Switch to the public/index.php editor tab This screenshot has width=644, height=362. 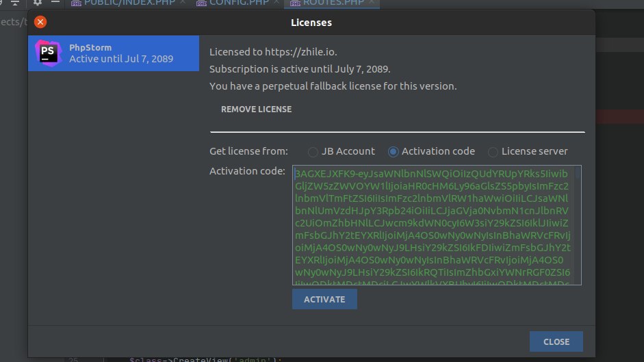129,3
